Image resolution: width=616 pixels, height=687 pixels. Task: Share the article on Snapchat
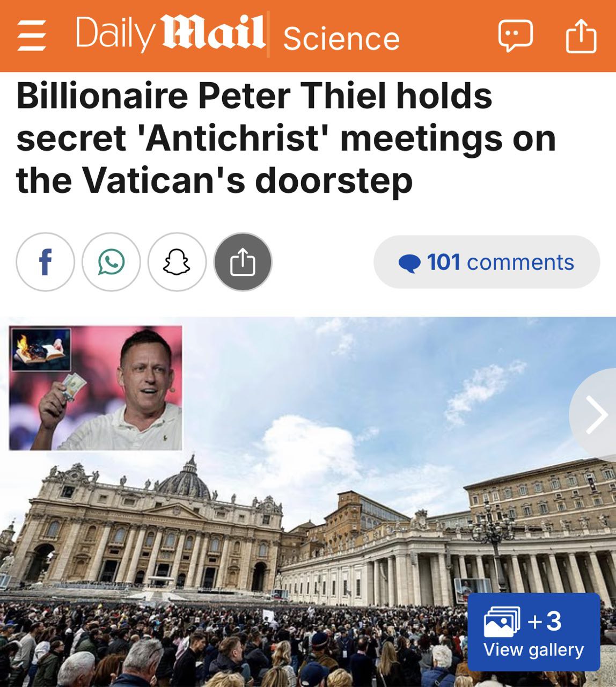[x=177, y=262]
